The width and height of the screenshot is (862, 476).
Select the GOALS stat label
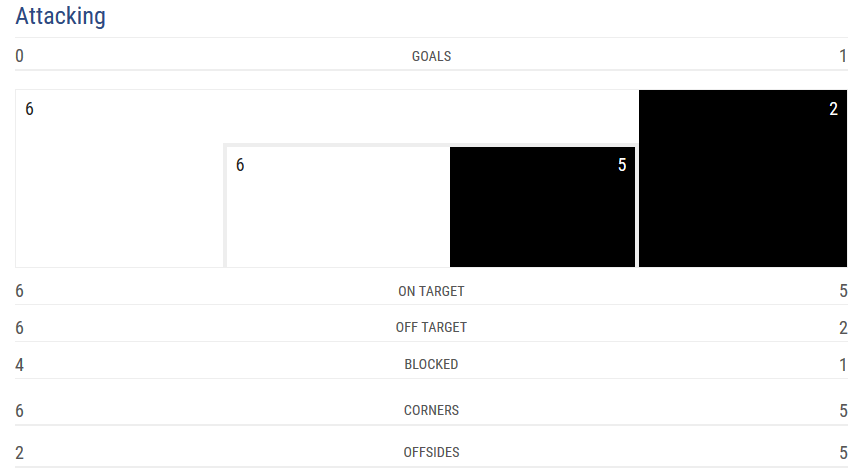pos(431,57)
